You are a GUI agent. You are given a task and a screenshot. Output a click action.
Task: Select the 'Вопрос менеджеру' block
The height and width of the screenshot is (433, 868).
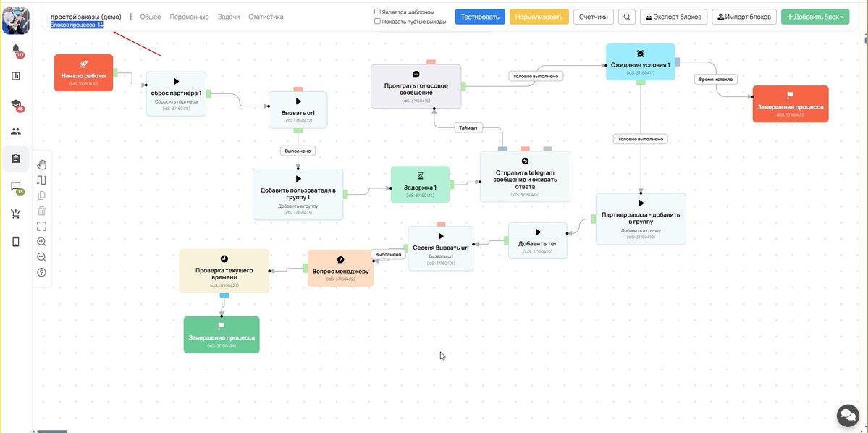pyautogui.click(x=340, y=268)
